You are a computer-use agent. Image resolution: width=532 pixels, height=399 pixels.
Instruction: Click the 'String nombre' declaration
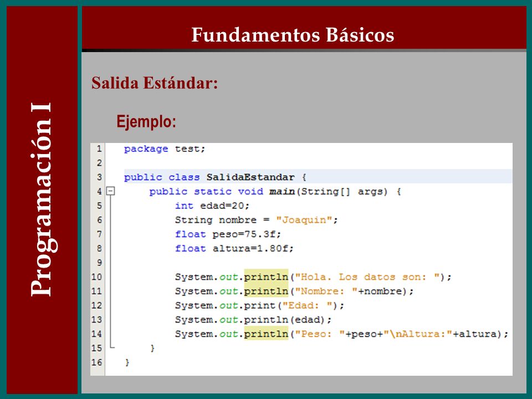click(x=216, y=220)
